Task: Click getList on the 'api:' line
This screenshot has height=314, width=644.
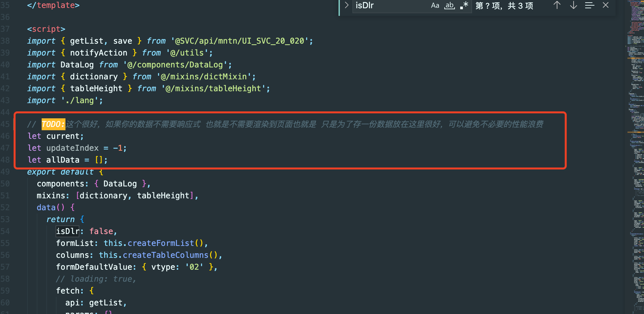Action: pos(106,303)
